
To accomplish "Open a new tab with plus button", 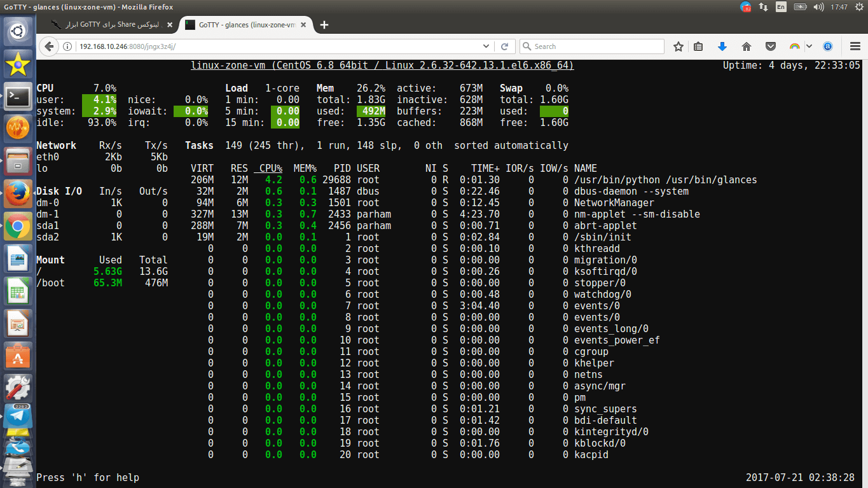I will click(x=324, y=25).
